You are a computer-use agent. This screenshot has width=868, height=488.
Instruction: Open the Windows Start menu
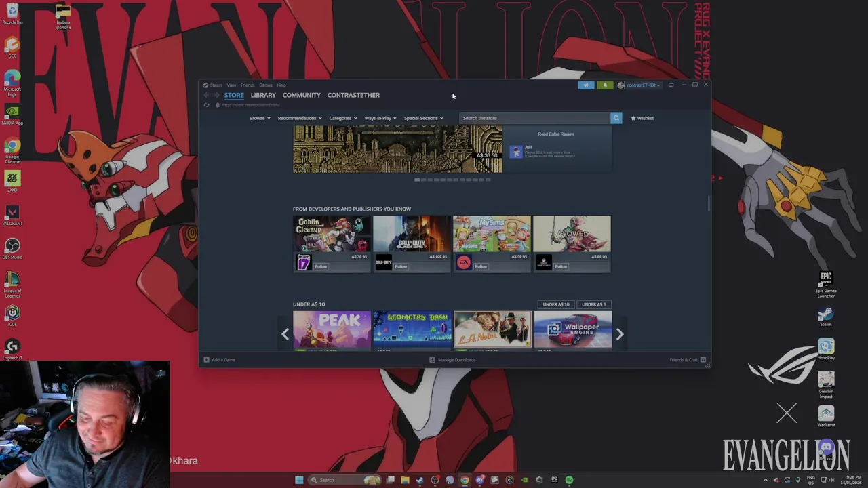tap(299, 480)
